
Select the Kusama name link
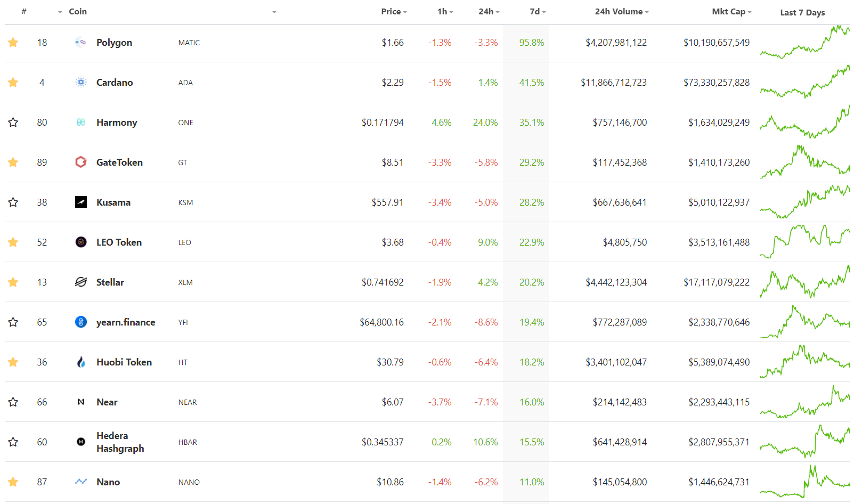(113, 202)
